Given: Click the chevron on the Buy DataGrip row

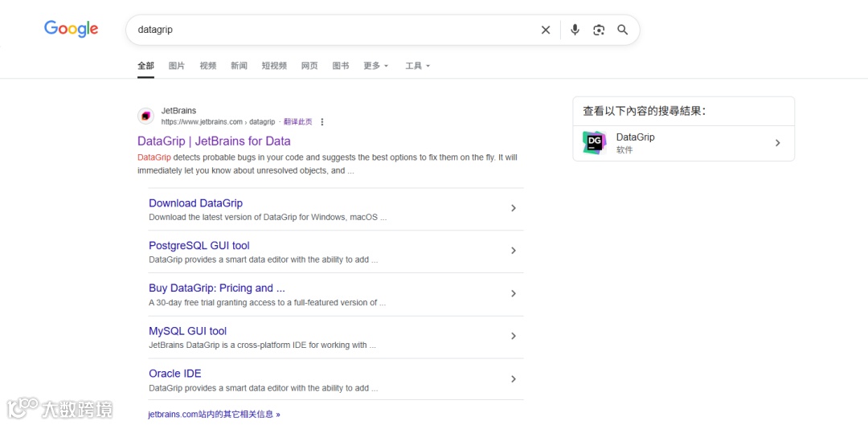Looking at the screenshot, I should (x=513, y=293).
